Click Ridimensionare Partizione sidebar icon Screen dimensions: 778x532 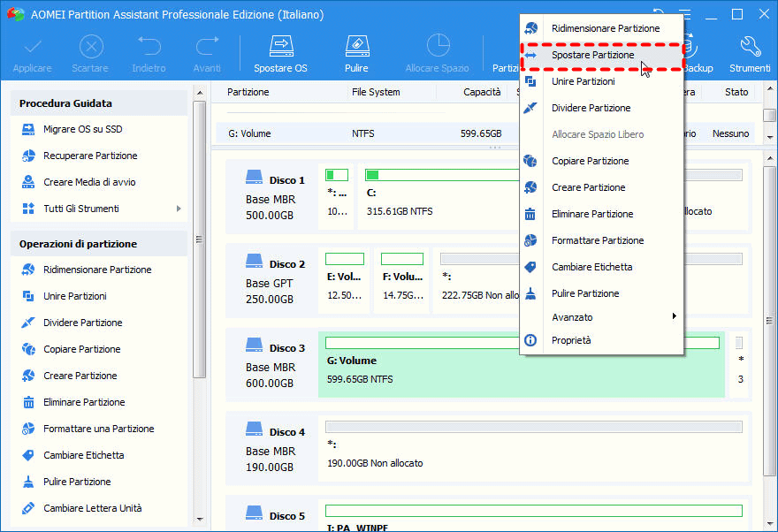28,270
